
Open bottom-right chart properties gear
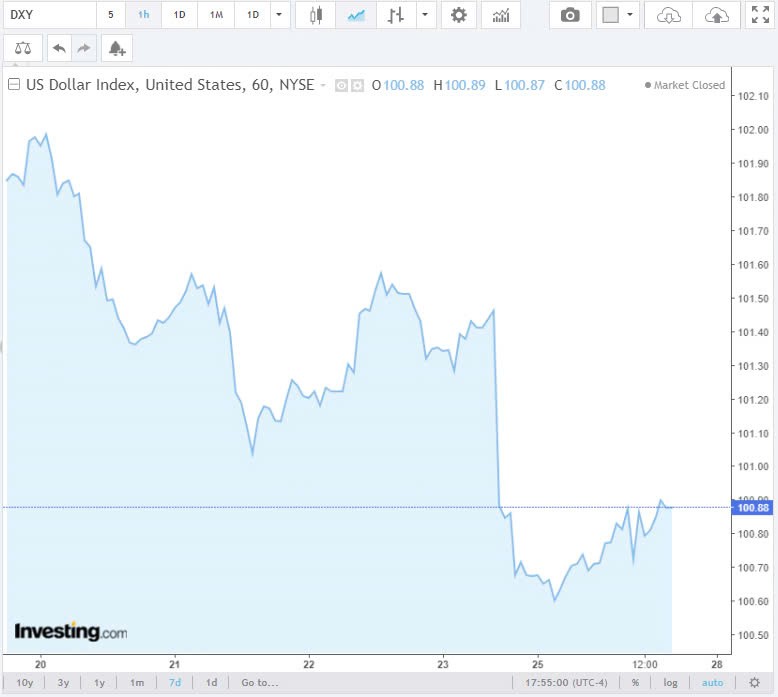click(754, 683)
